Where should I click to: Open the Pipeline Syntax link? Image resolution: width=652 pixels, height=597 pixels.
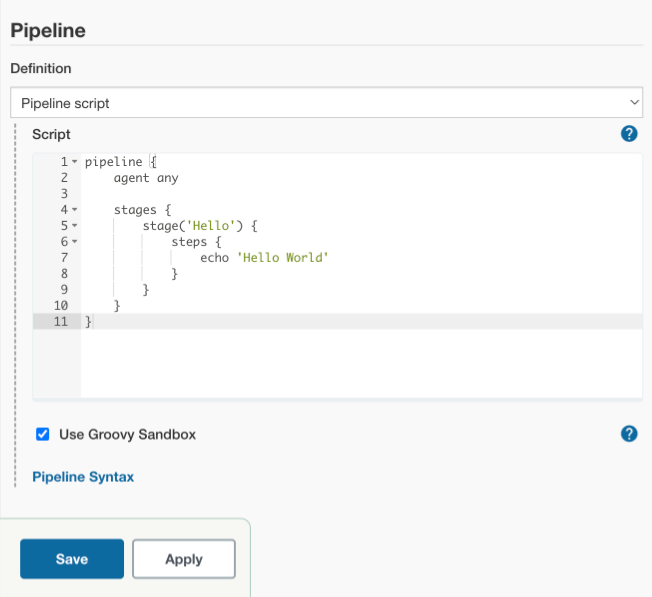click(x=83, y=477)
